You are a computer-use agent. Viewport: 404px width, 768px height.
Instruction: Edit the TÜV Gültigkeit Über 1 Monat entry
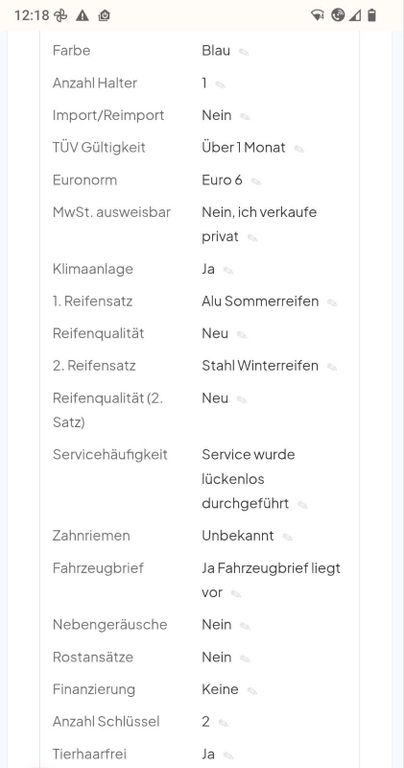coord(299,149)
